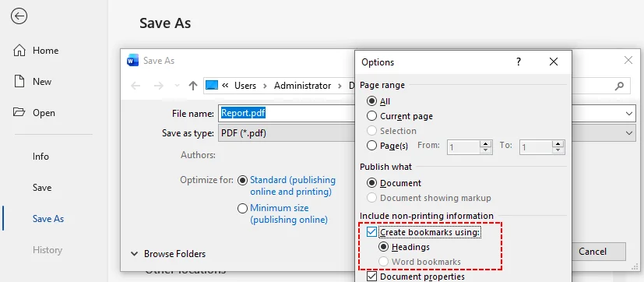Select Standard optimize option
The height and width of the screenshot is (282, 644).
click(x=243, y=180)
